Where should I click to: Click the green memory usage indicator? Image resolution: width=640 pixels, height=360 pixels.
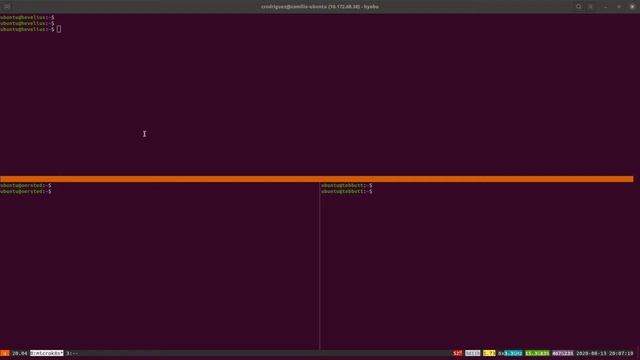click(537, 353)
